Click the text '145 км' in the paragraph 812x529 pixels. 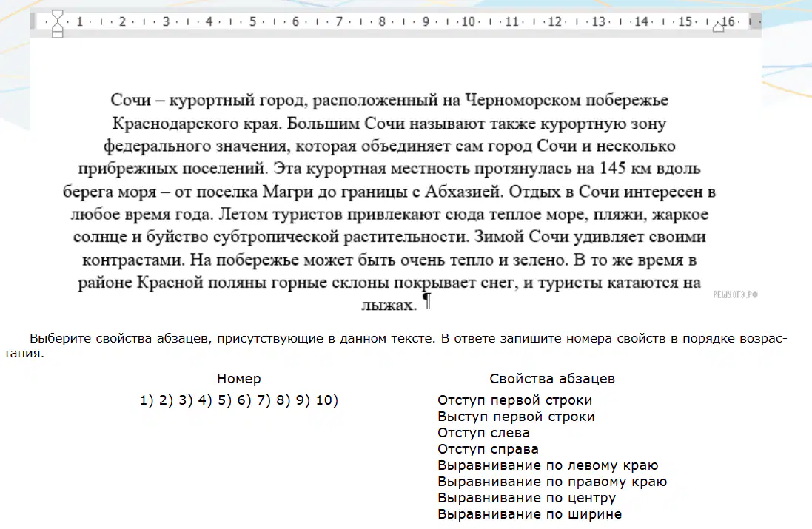pyautogui.click(x=625, y=168)
